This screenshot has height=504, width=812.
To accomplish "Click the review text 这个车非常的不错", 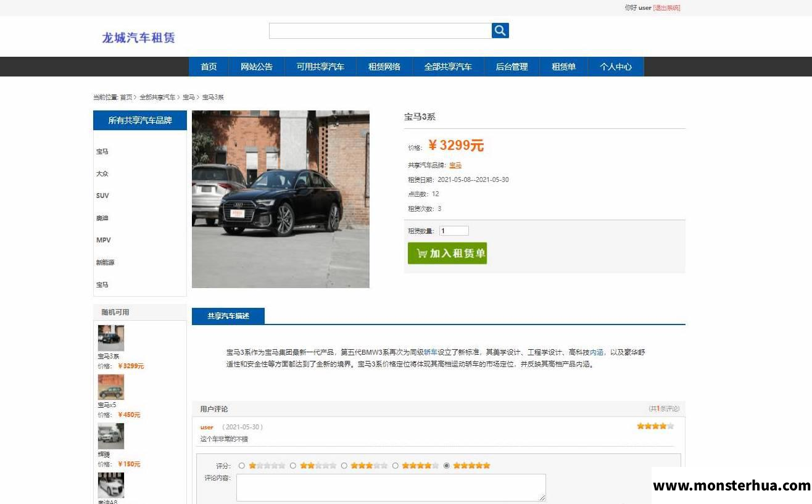I will (x=224, y=439).
